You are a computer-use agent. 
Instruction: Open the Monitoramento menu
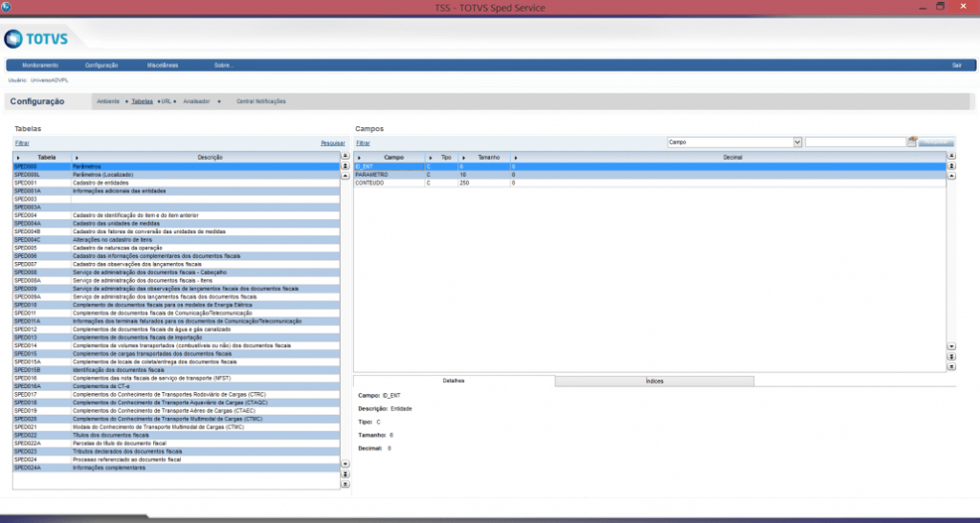pos(40,66)
